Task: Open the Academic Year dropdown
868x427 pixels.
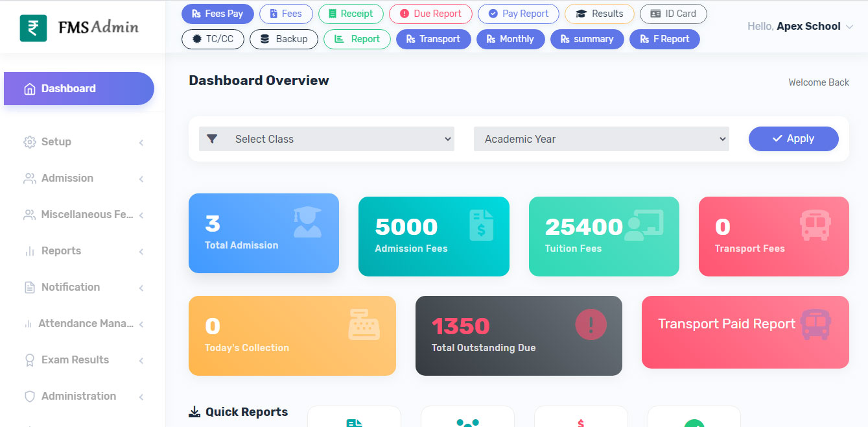Action: [601, 139]
